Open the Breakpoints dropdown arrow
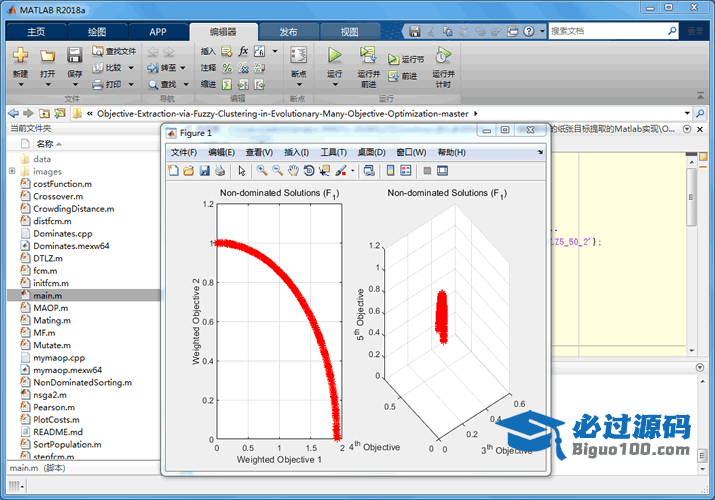The width and height of the screenshot is (715, 500). coord(299,85)
